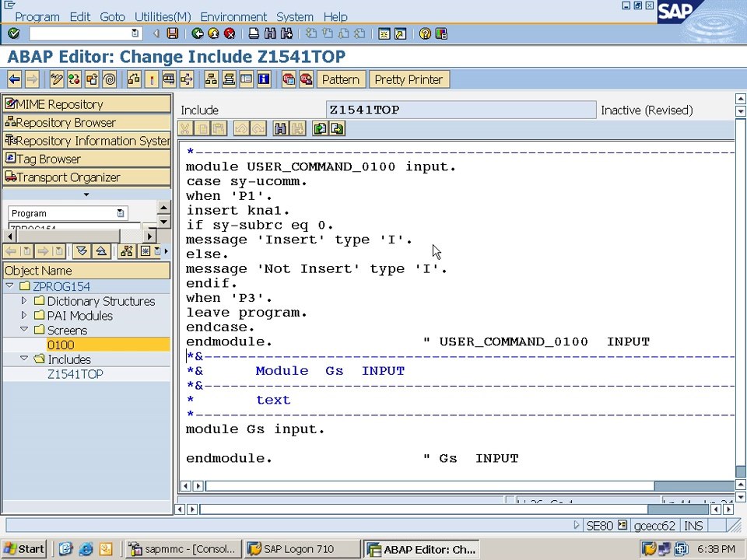Click the Create New Session icon
This screenshot has height=560, width=747.
384,33
